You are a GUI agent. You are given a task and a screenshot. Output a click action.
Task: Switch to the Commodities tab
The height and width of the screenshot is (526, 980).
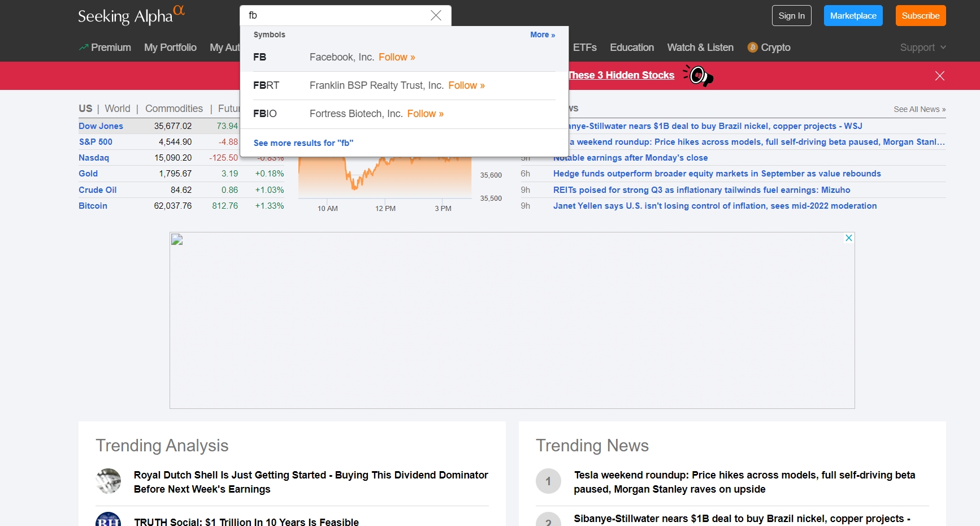[174, 109]
